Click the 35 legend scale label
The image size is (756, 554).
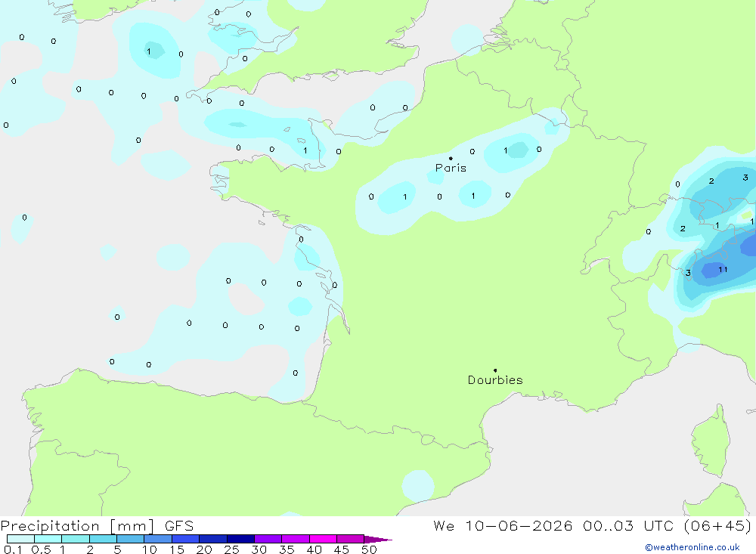287,549
